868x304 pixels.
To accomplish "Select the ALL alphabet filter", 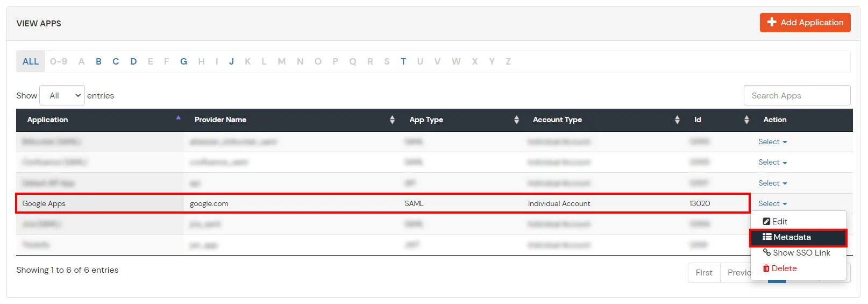I will pyautogui.click(x=31, y=61).
